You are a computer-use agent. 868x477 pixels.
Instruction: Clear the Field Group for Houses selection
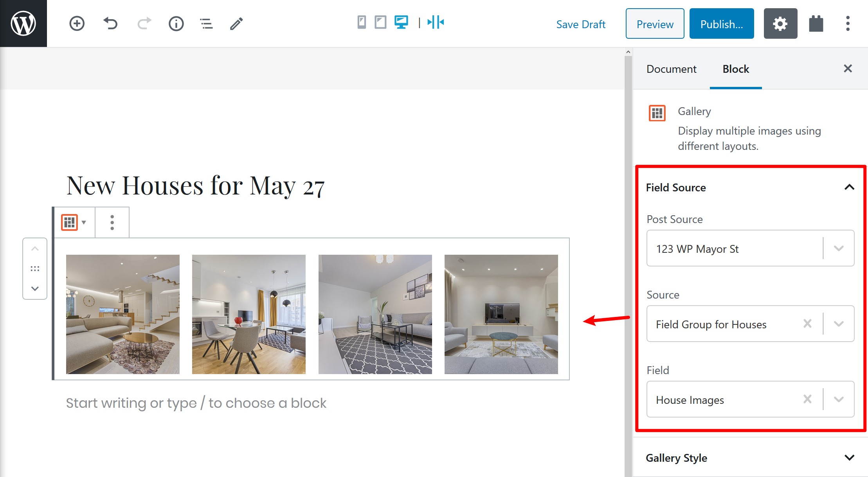807,324
